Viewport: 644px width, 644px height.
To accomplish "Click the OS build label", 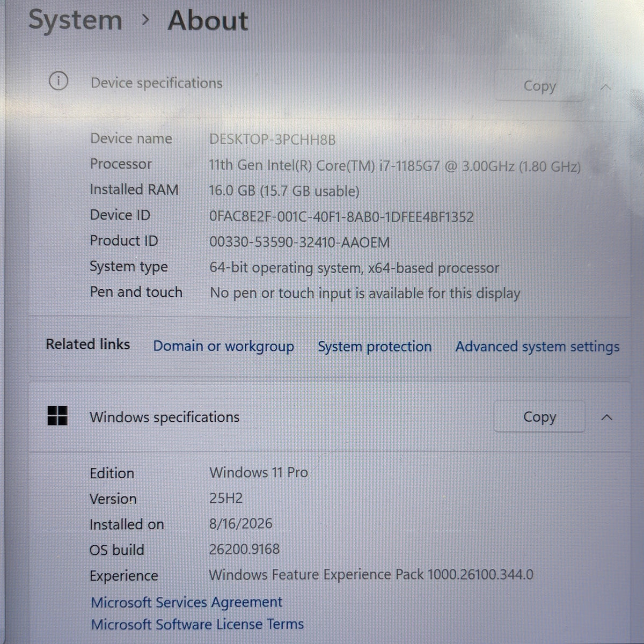I will [117, 550].
